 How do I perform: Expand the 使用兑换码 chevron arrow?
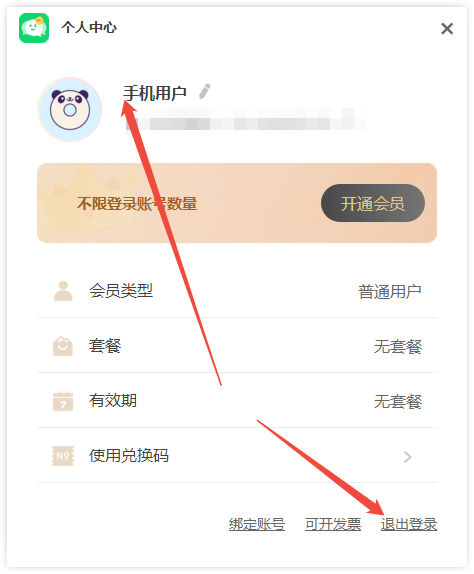tap(407, 456)
